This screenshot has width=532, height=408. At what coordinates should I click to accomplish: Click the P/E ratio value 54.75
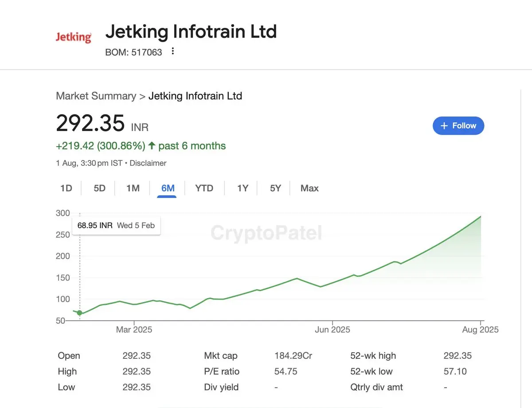[286, 372]
